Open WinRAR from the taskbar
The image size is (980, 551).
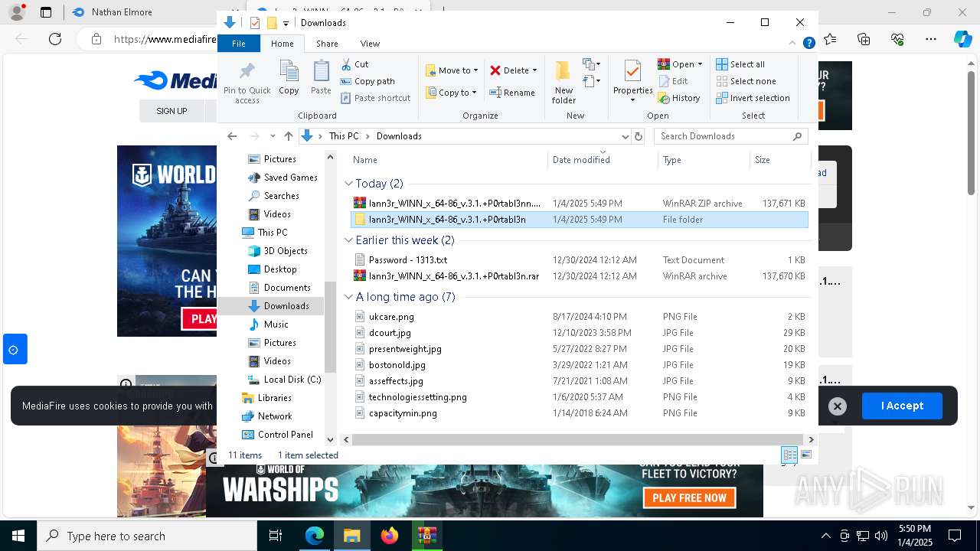[x=426, y=536]
